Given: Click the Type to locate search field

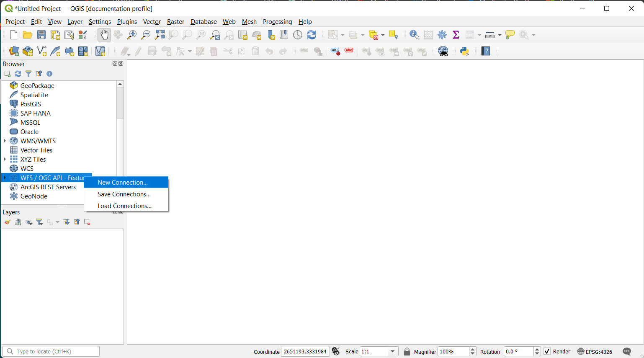Looking at the screenshot, I should (x=51, y=351).
